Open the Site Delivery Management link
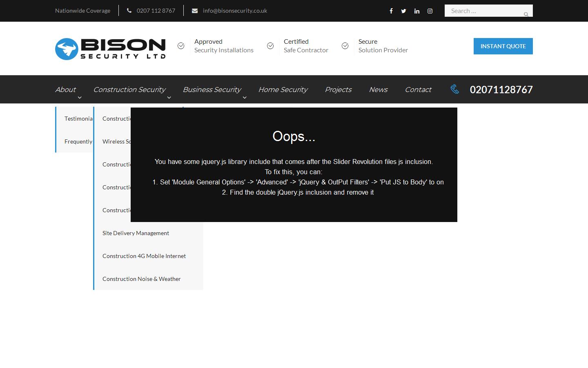 (x=136, y=233)
